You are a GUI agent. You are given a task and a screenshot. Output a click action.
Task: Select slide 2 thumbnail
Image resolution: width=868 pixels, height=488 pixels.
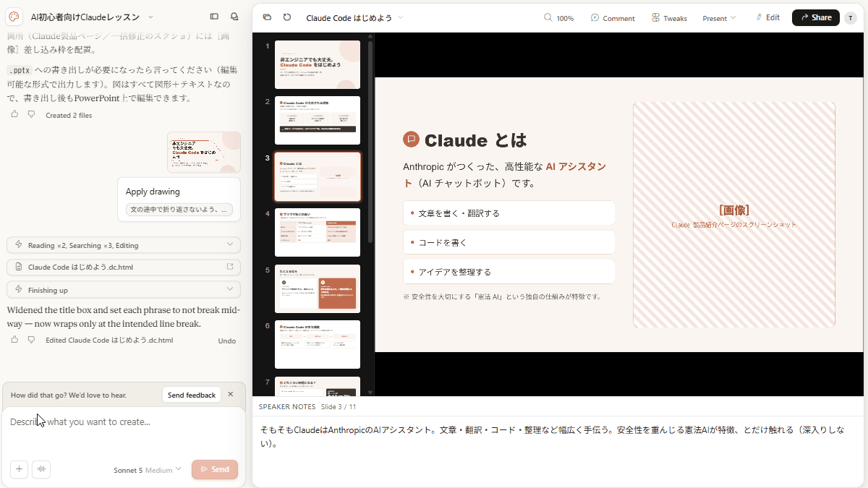pos(318,120)
